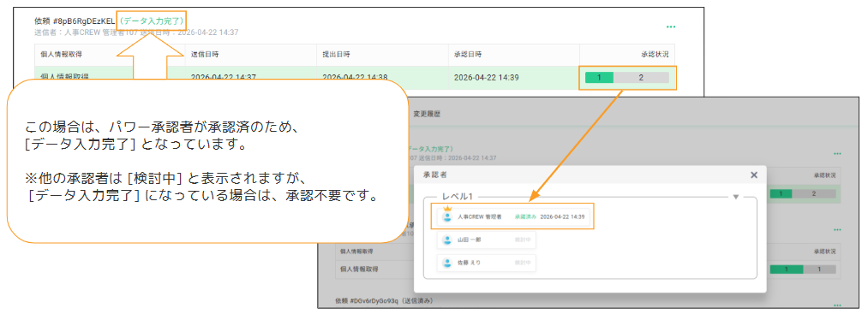Click the 個人情報取得 header in the back window's second table
The width and height of the screenshot is (868, 314).
point(356,252)
